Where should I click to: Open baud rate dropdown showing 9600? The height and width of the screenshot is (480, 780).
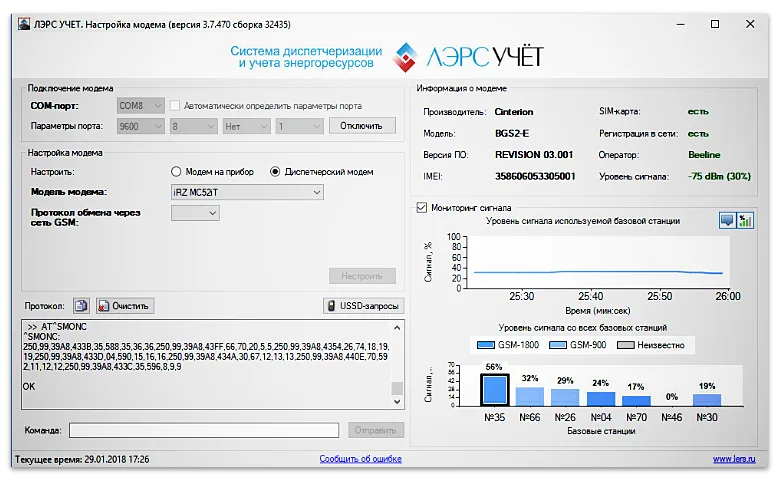[141, 126]
